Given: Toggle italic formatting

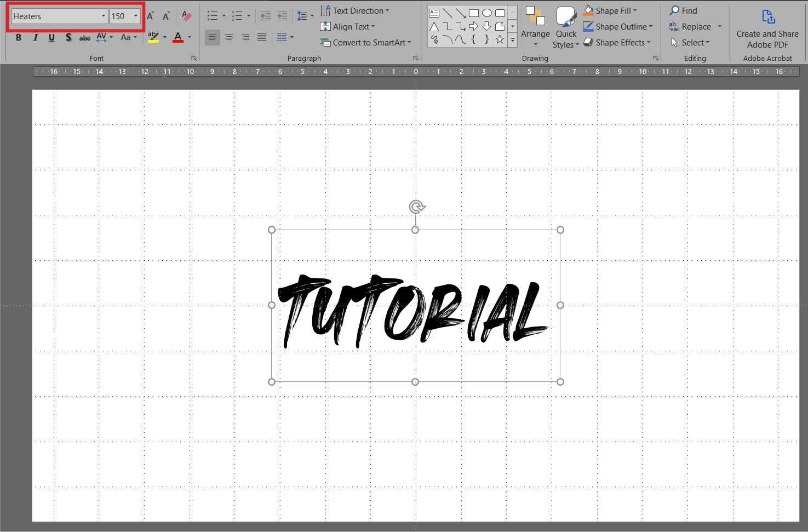Looking at the screenshot, I should tap(35, 37).
